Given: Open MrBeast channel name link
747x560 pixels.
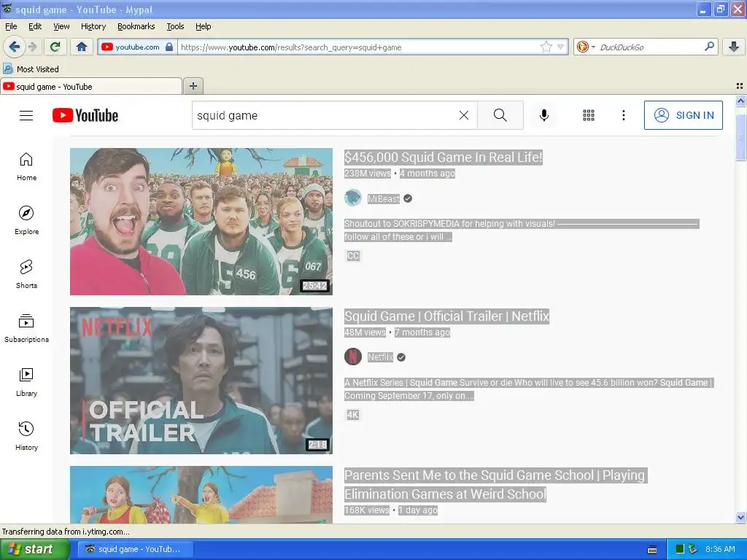Looking at the screenshot, I should (384, 198).
